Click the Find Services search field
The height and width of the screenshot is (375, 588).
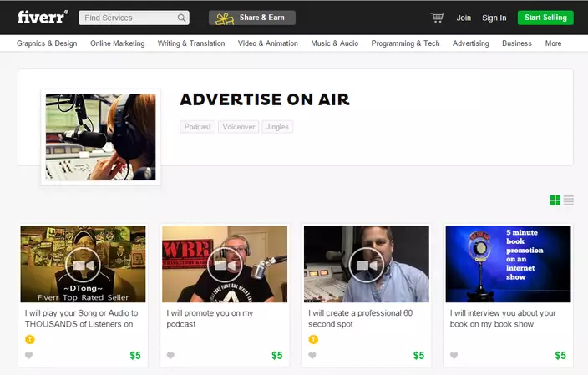pos(127,18)
